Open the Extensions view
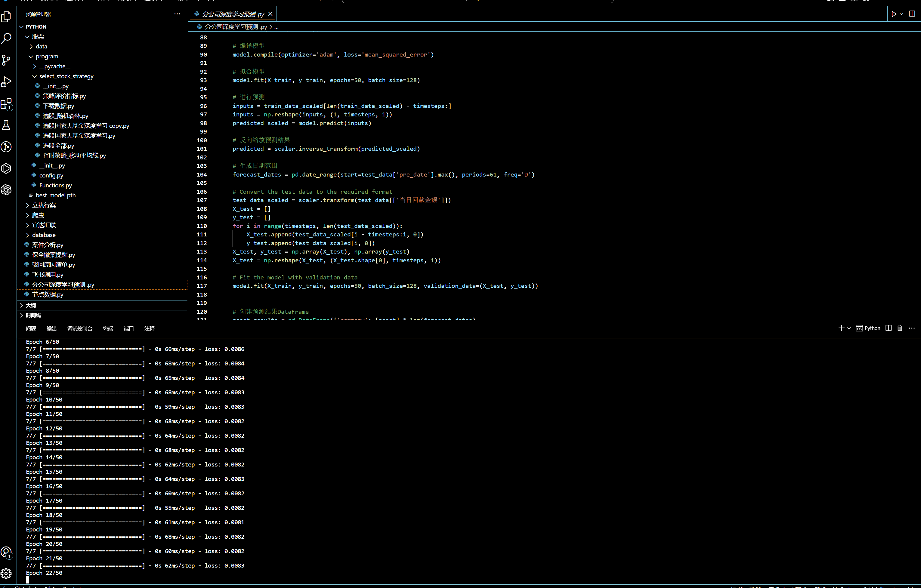Image resolution: width=921 pixels, height=588 pixels. pos(7,103)
